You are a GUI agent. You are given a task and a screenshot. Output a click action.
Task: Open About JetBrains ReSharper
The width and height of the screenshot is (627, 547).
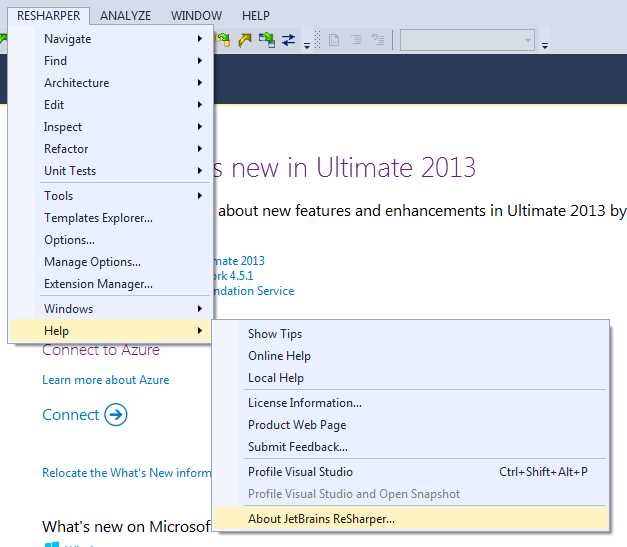tap(411, 519)
